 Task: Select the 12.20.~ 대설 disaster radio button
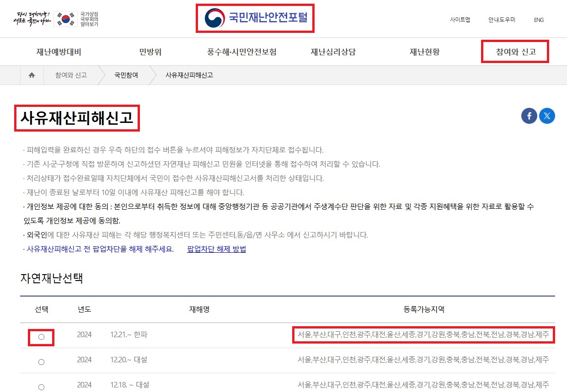tap(41, 361)
